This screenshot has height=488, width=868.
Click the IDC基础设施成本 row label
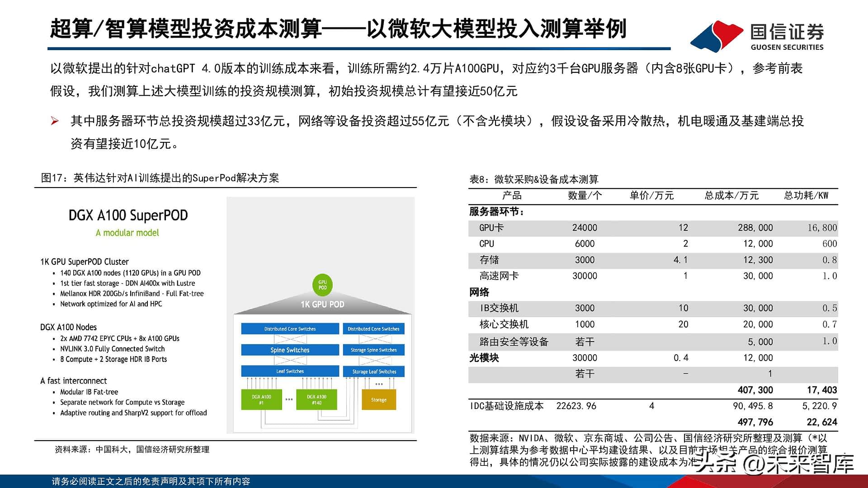tap(507, 406)
